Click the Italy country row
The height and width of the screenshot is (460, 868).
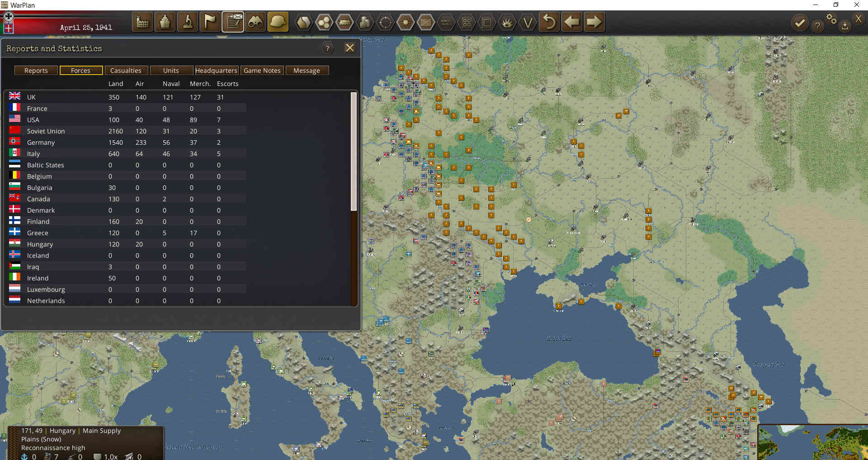click(127, 154)
